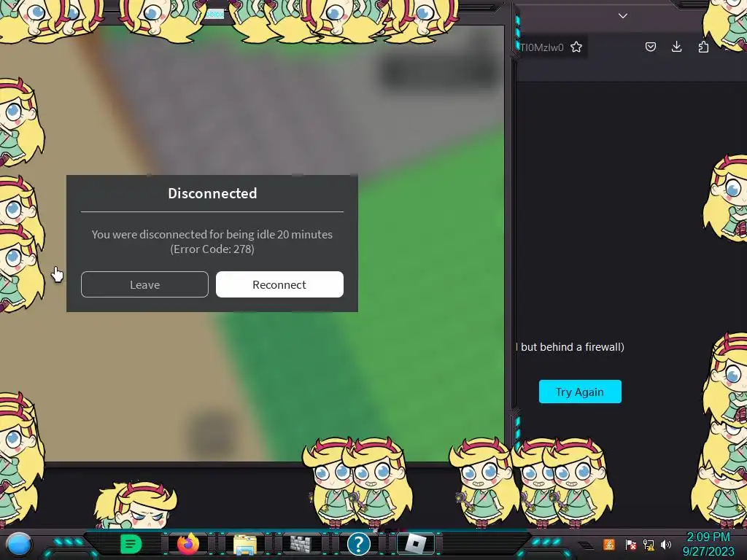Open the network status tray icon
The height and width of the screenshot is (560, 747).
pos(649,544)
